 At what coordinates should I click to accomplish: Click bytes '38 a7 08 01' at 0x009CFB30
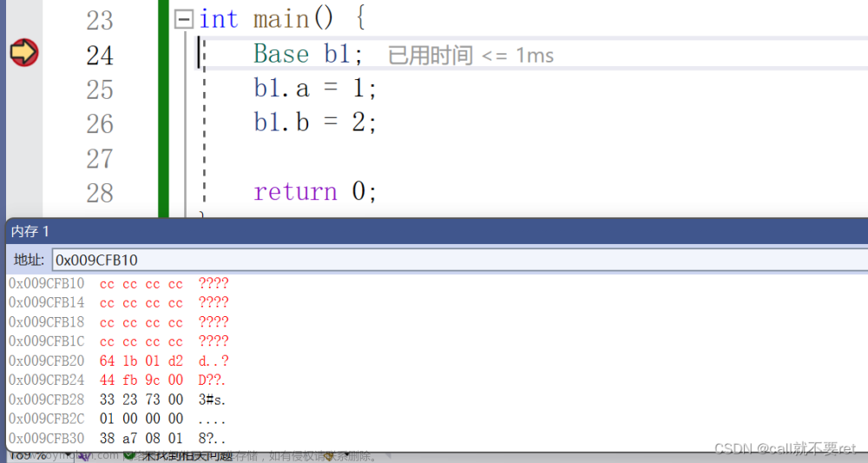(141, 439)
